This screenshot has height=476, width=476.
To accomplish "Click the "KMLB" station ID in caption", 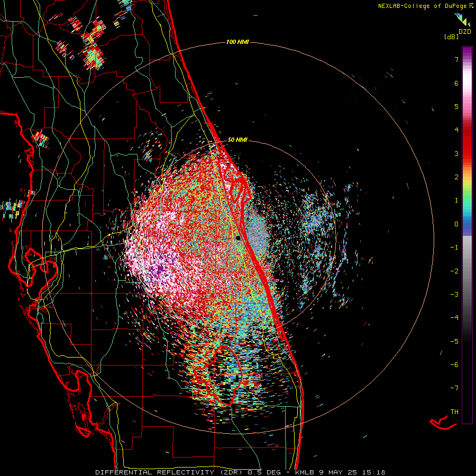I will pyautogui.click(x=305, y=472).
